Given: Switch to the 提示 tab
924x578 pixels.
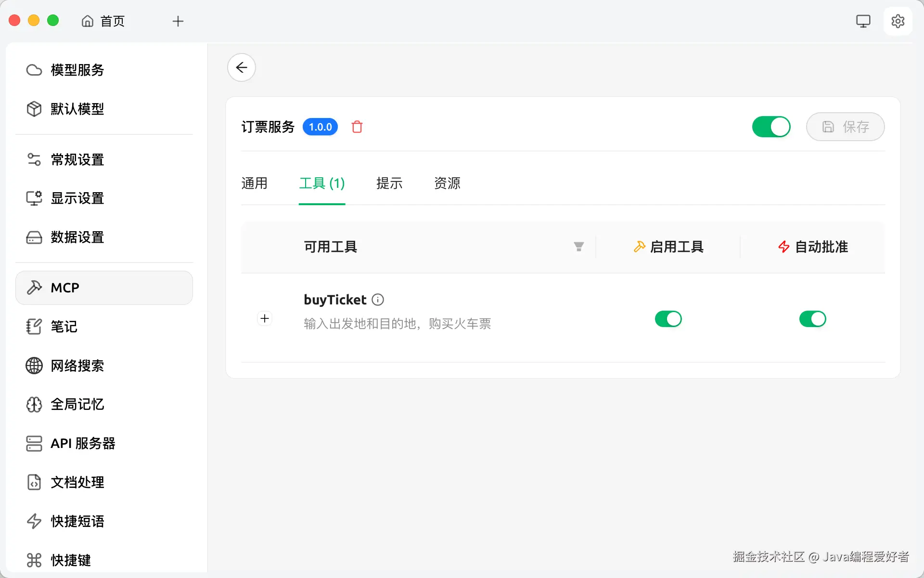Looking at the screenshot, I should click(x=389, y=183).
